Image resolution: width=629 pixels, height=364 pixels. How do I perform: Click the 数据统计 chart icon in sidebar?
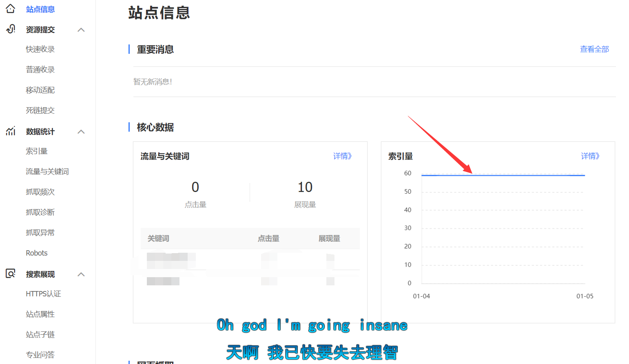tap(11, 131)
